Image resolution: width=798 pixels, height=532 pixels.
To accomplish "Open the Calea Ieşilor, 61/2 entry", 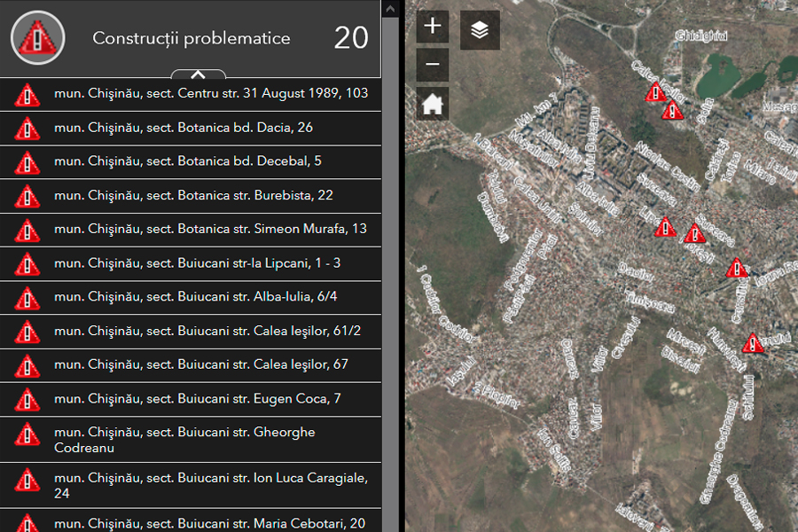I will pyautogui.click(x=207, y=331).
